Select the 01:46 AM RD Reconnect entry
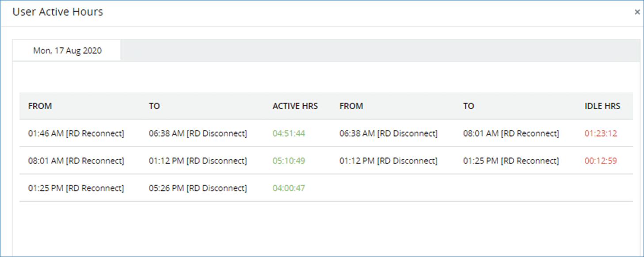This screenshot has height=257, width=644. pyautogui.click(x=76, y=134)
